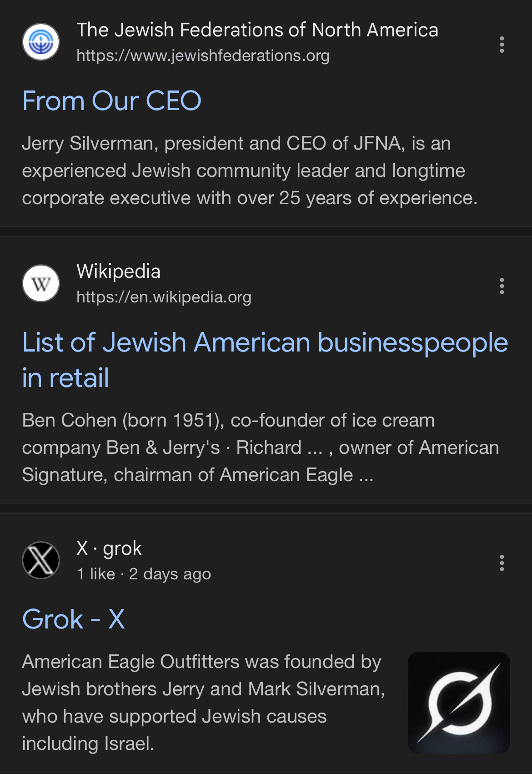Open three-dot menu for Jewish Federations result
Image resolution: width=532 pixels, height=774 pixels.
(502, 45)
